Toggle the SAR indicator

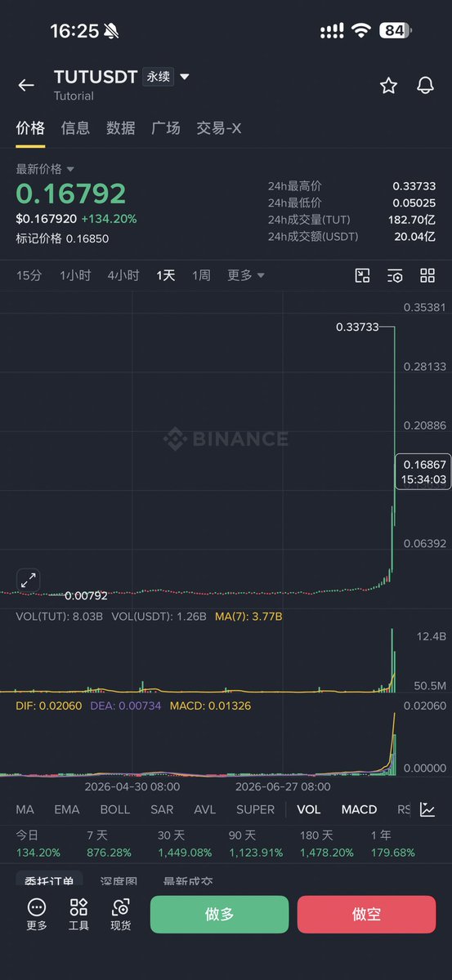tap(162, 809)
